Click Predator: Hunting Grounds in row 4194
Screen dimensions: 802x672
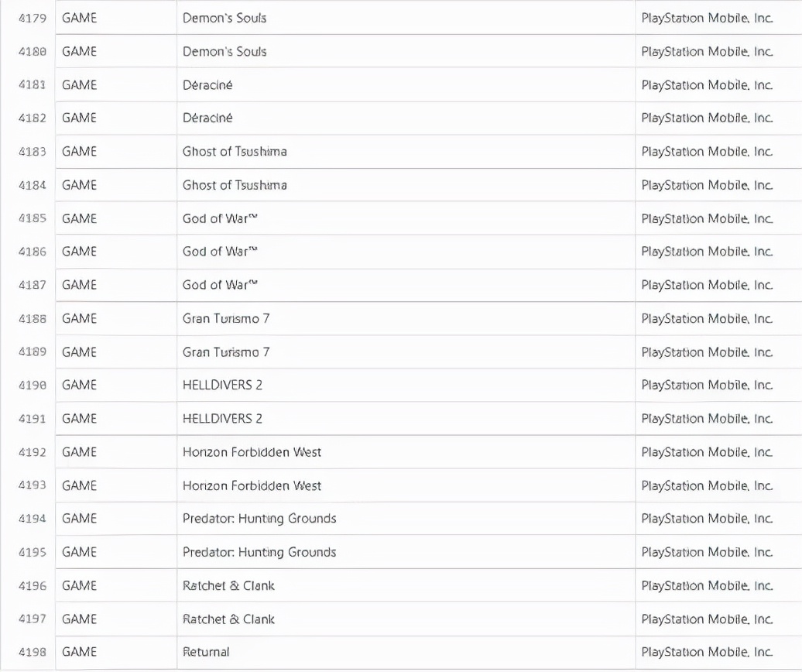pyautogui.click(x=259, y=519)
